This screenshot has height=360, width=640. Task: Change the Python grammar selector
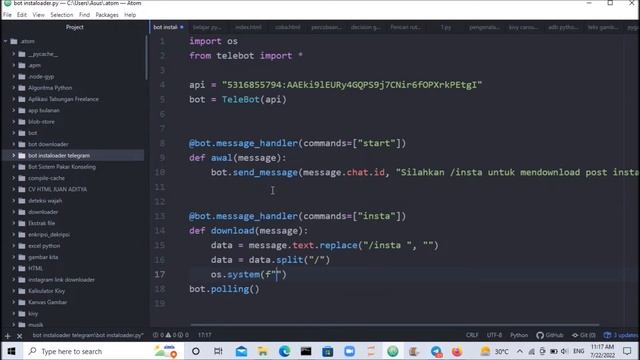tap(519, 335)
